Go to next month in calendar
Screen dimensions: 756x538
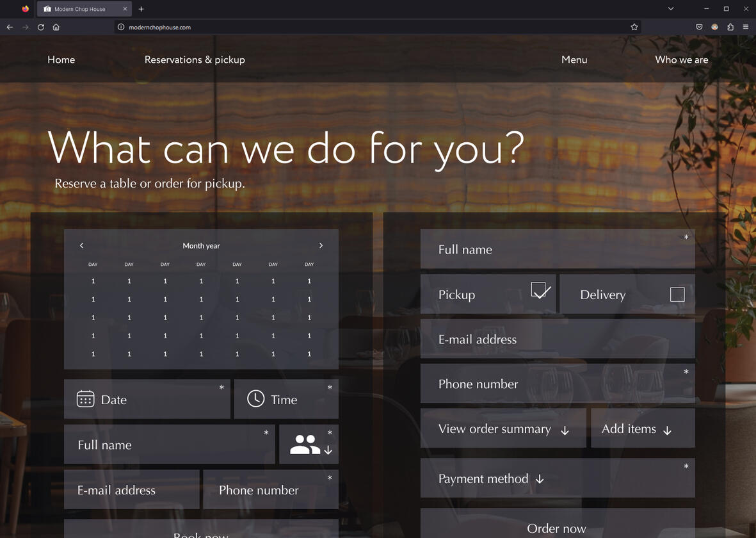[x=321, y=245]
